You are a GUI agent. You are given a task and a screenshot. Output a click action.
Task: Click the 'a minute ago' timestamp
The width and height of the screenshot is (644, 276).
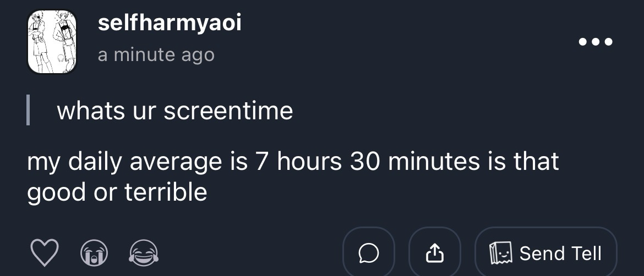pyautogui.click(x=156, y=55)
